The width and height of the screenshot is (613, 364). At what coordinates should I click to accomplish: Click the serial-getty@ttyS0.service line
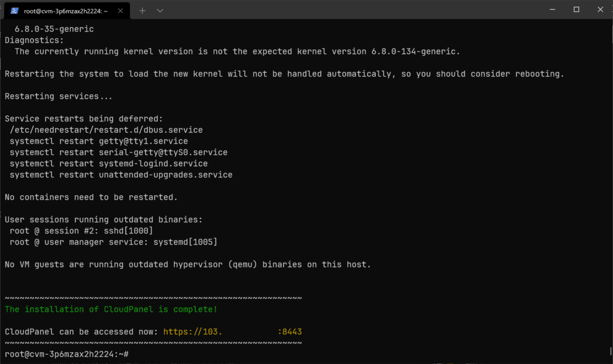coord(119,153)
